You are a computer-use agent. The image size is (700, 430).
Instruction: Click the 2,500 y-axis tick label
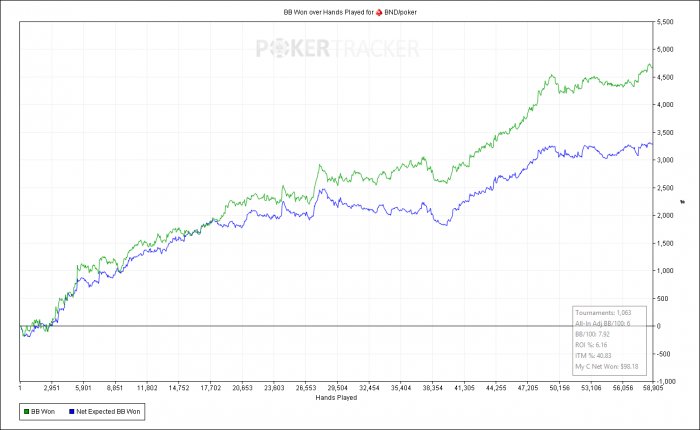tap(665, 188)
